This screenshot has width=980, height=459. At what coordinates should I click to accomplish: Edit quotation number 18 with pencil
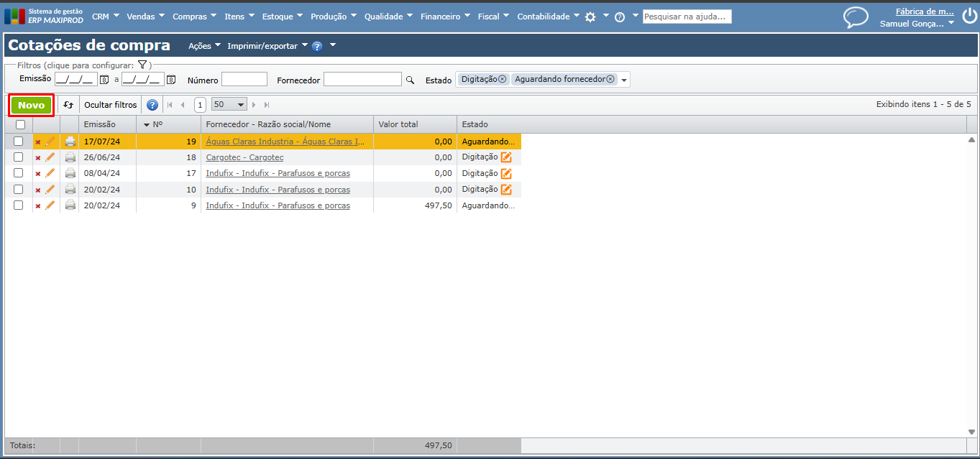pyautogui.click(x=50, y=157)
